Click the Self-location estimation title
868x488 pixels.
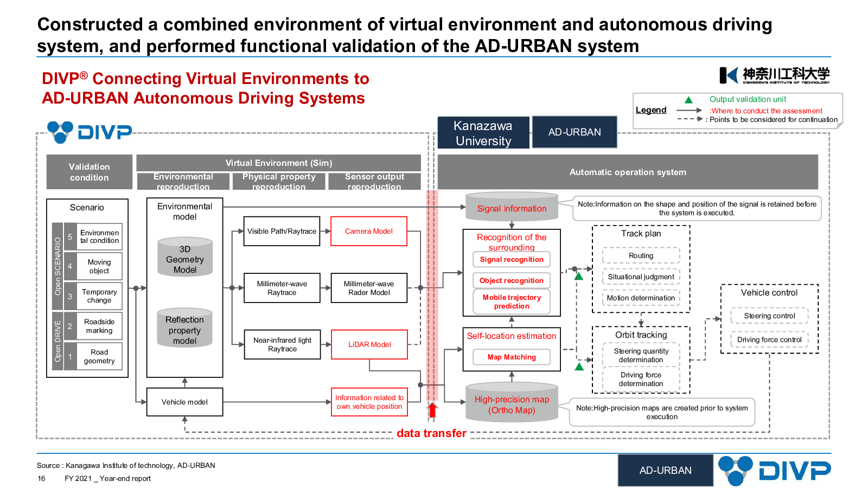[512, 336]
